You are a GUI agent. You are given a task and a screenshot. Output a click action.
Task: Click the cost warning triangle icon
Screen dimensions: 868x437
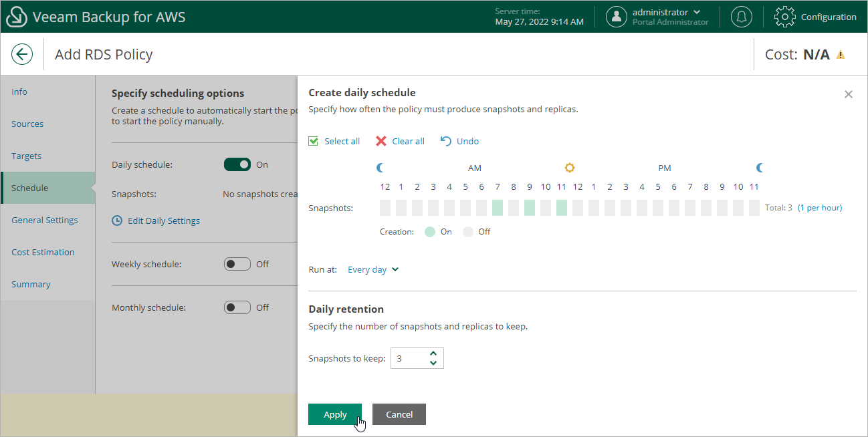tap(841, 55)
